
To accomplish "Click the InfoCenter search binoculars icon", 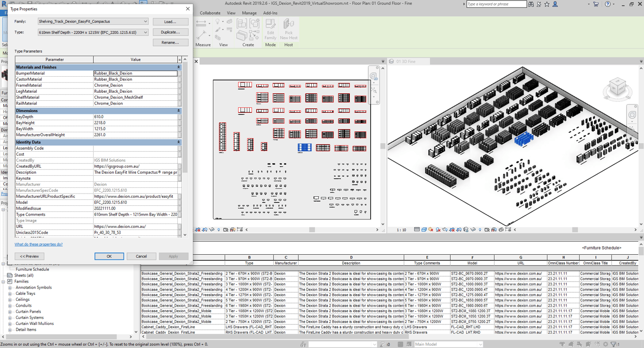I will (x=532, y=4).
